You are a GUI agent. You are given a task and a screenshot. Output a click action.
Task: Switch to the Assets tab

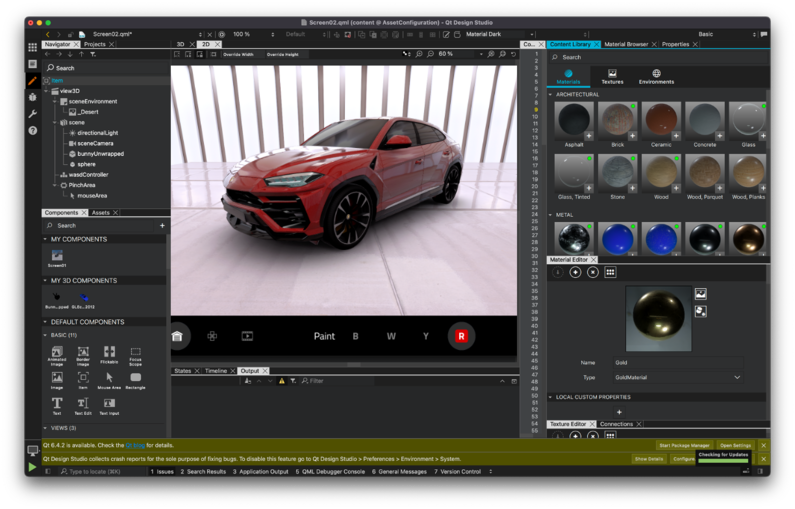tap(100, 213)
